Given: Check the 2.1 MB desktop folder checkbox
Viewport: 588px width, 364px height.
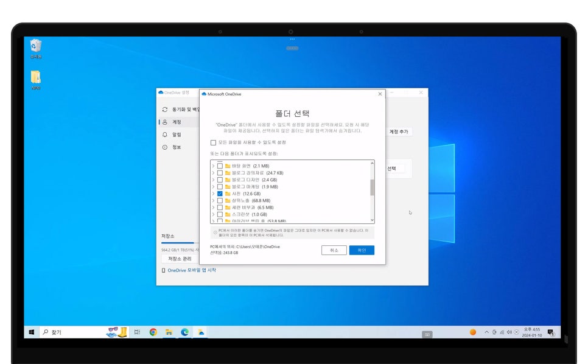Looking at the screenshot, I should point(220,166).
